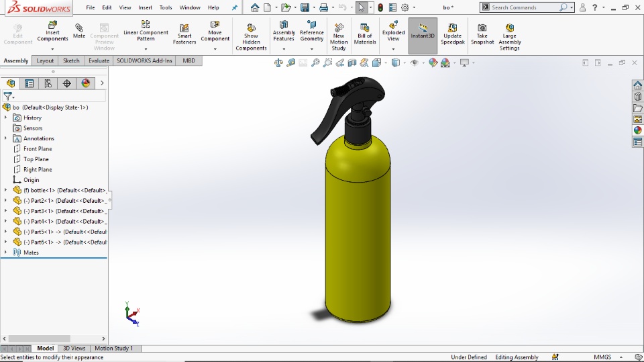Click the feature tree filter field

(x=54, y=96)
